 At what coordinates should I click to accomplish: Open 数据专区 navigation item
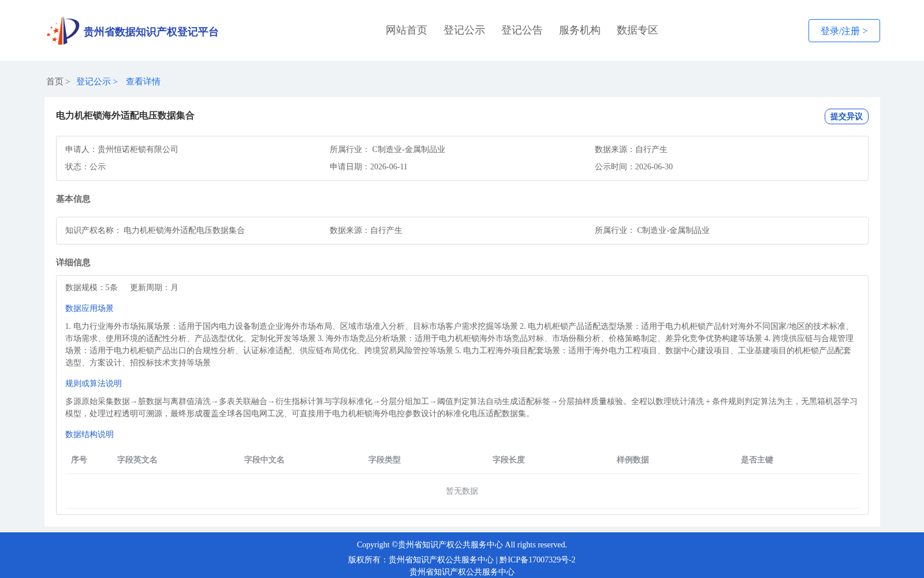(638, 30)
